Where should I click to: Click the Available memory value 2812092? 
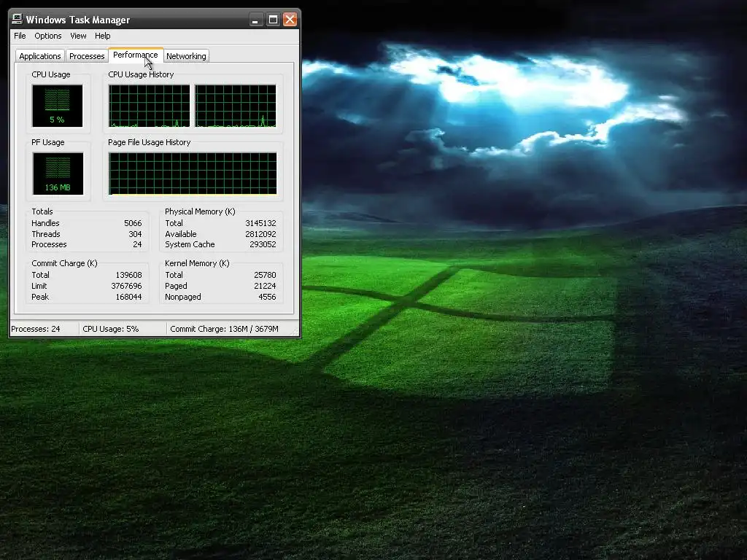click(x=260, y=234)
